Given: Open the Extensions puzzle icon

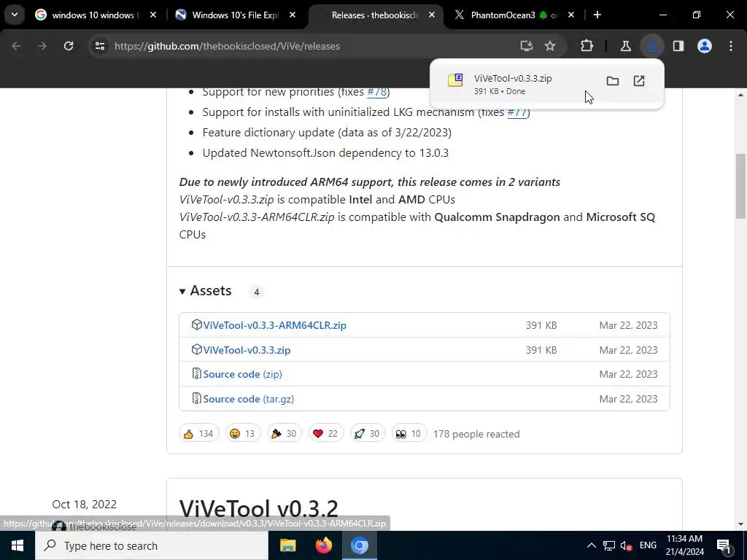Looking at the screenshot, I should 587,46.
